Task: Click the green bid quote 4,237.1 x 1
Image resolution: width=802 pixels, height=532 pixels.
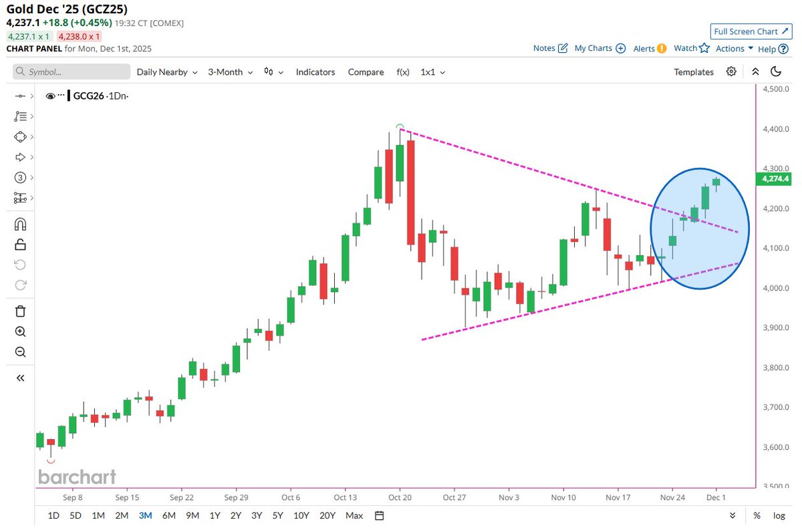Action: pyautogui.click(x=29, y=36)
